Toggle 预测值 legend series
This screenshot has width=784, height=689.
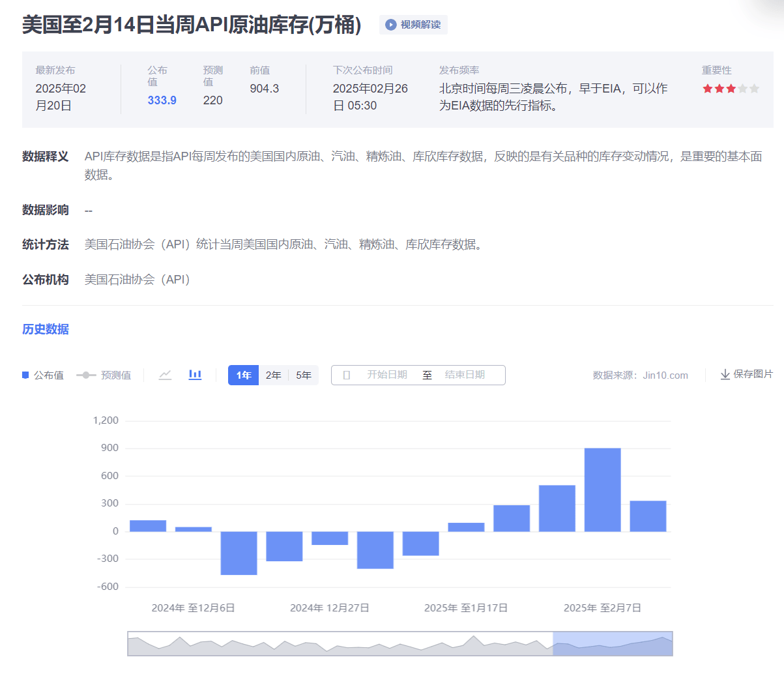tap(104, 375)
